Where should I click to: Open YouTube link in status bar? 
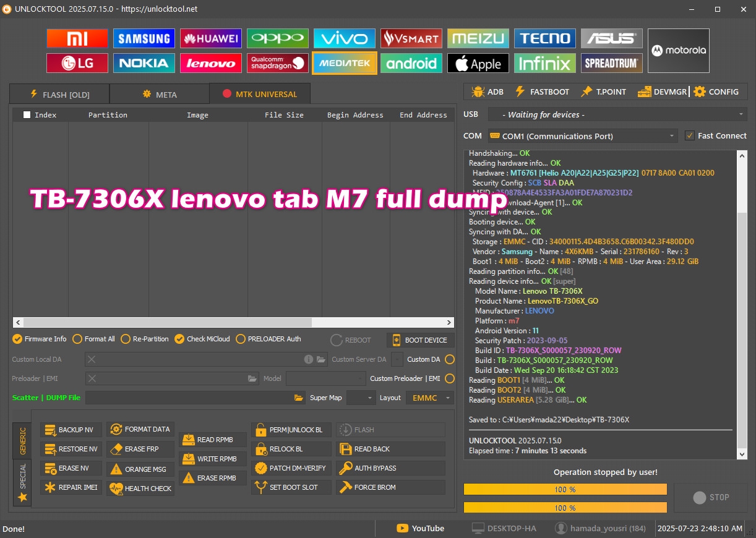[x=421, y=528]
